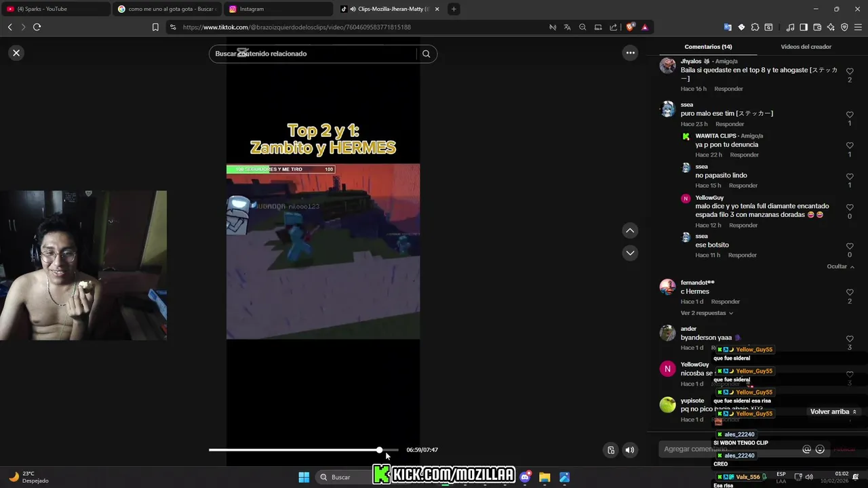
Task: Like Jhyalos's comment about top 8
Action: click(850, 71)
